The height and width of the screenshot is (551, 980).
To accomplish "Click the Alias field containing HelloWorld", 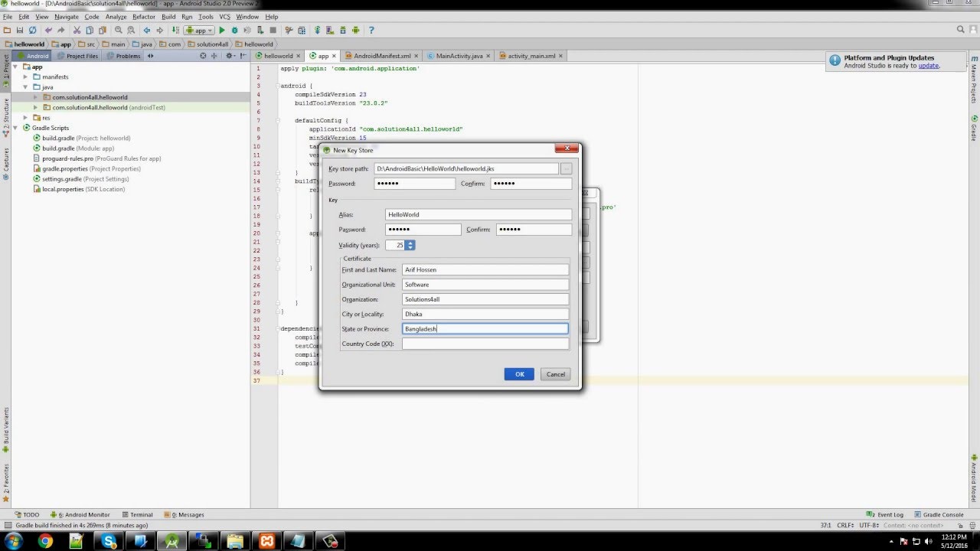I will tap(478, 214).
